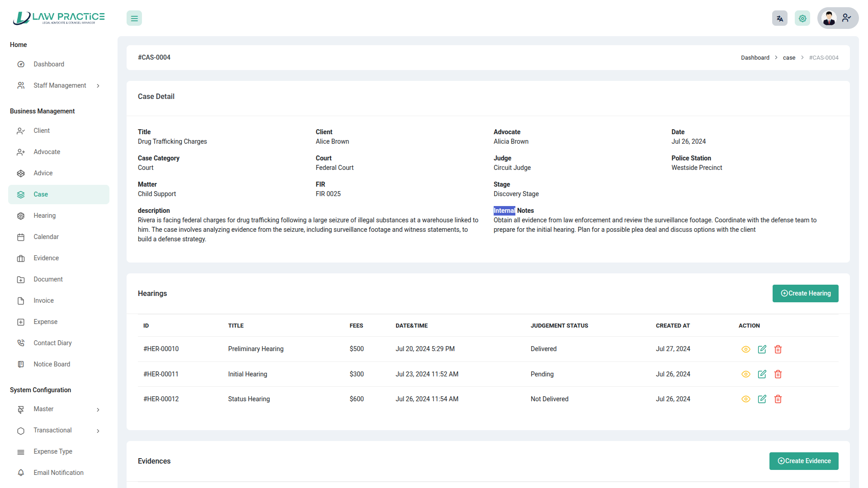View Initial Hearing via eye icon
This screenshot has width=868, height=488.
(x=746, y=374)
